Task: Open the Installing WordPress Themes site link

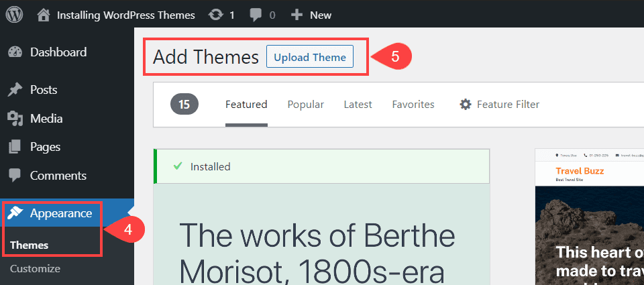Action: point(125,15)
